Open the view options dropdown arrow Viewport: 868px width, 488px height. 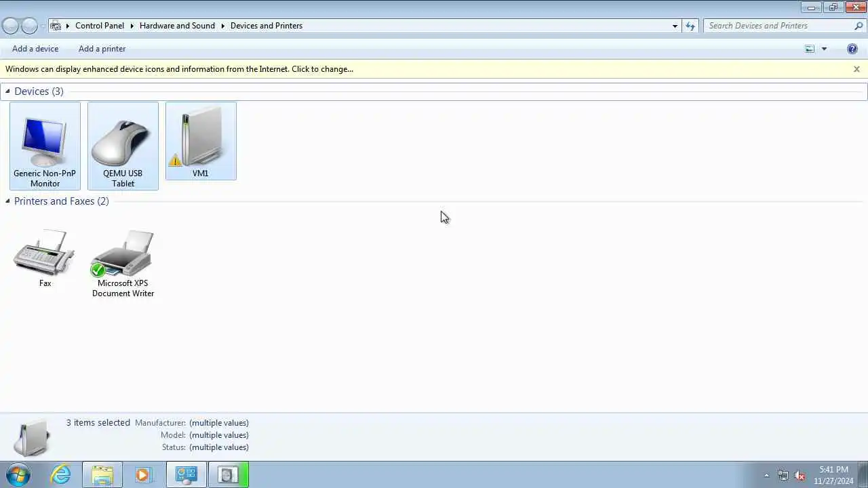(824, 49)
